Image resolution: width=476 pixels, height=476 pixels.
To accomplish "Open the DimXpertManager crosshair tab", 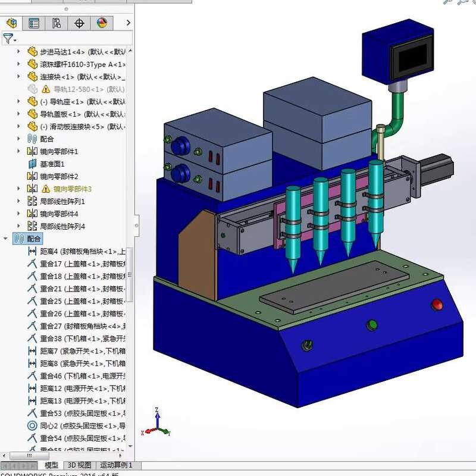I will click(x=79, y=23).
